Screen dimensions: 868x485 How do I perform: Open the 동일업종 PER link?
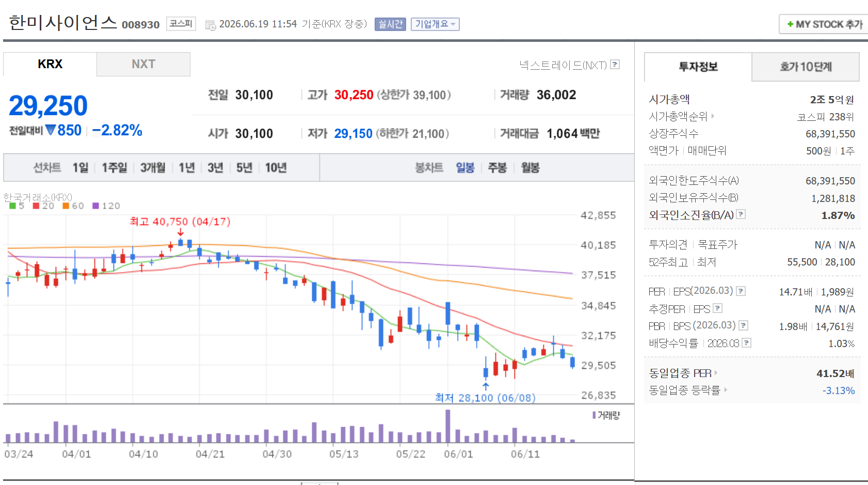tap(680, 373)
